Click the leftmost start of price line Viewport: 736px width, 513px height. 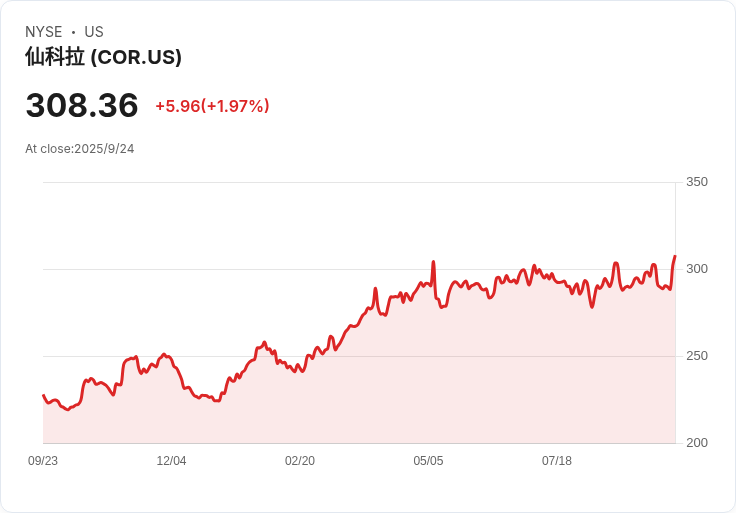point(43,396)
